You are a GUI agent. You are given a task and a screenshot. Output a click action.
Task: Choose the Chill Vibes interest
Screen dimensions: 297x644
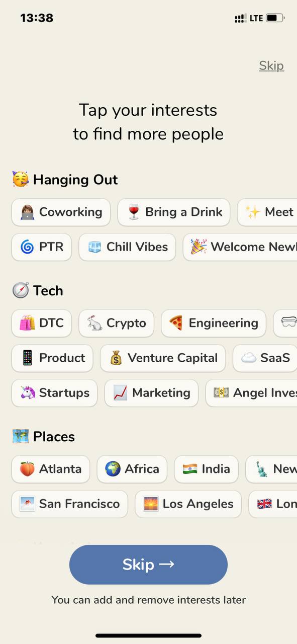tap(127, 247)
